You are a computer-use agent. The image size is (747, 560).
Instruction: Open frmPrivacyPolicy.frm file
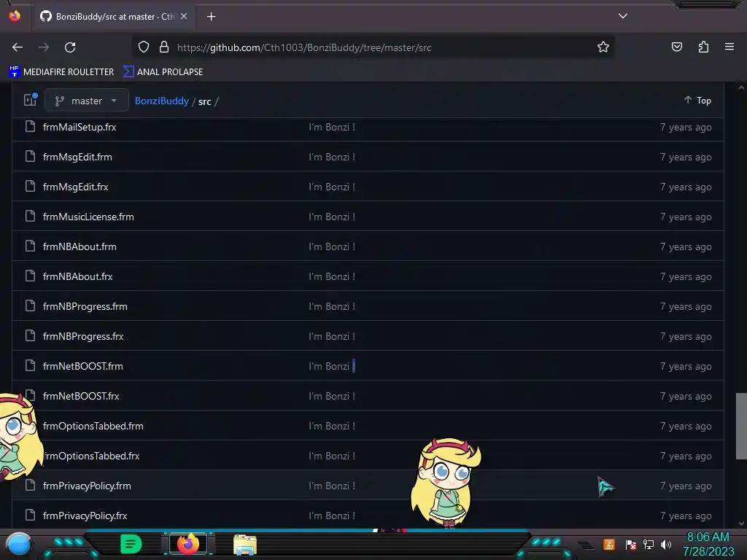(88, 486)
